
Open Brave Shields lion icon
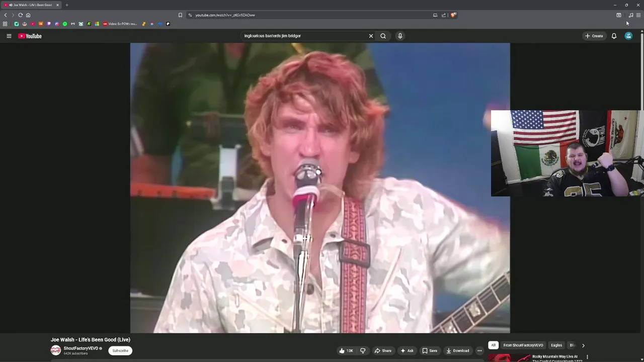pyautogui.click(x=453, y=15)
